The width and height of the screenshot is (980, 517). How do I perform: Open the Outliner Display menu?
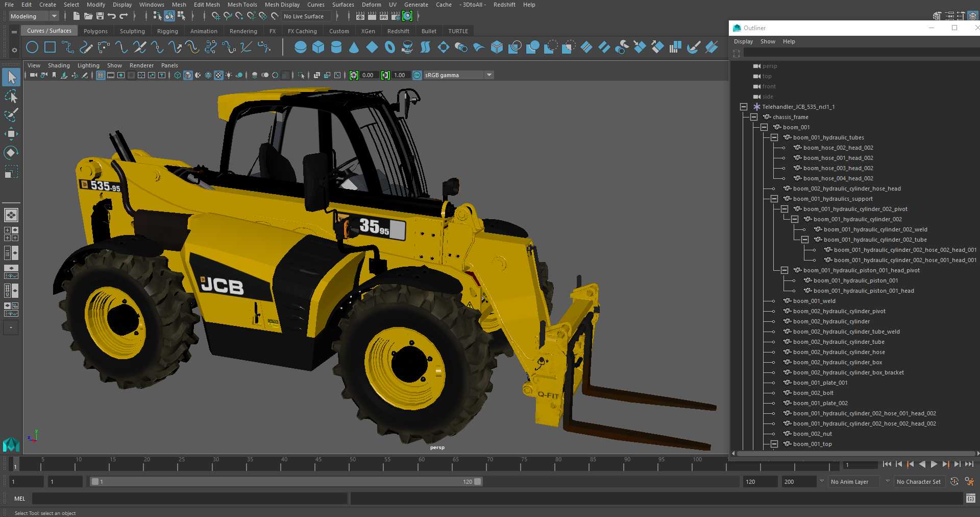743,41
